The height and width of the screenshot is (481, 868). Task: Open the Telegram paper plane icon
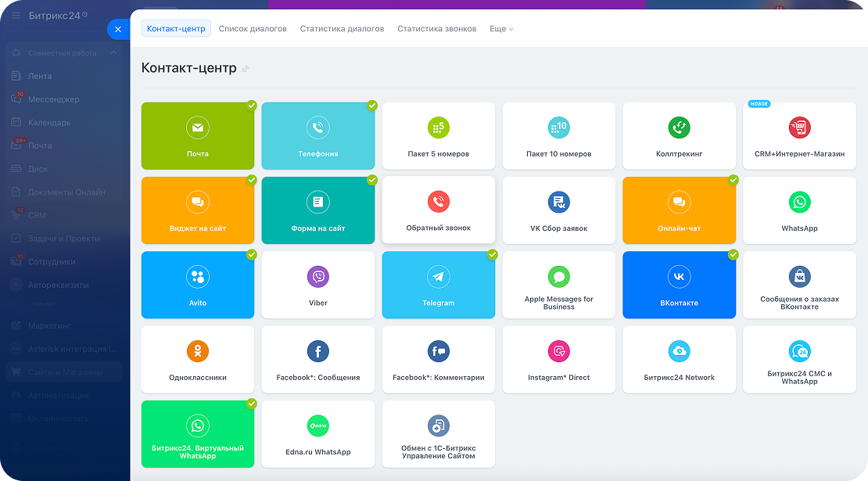click(x=439, y=277)
